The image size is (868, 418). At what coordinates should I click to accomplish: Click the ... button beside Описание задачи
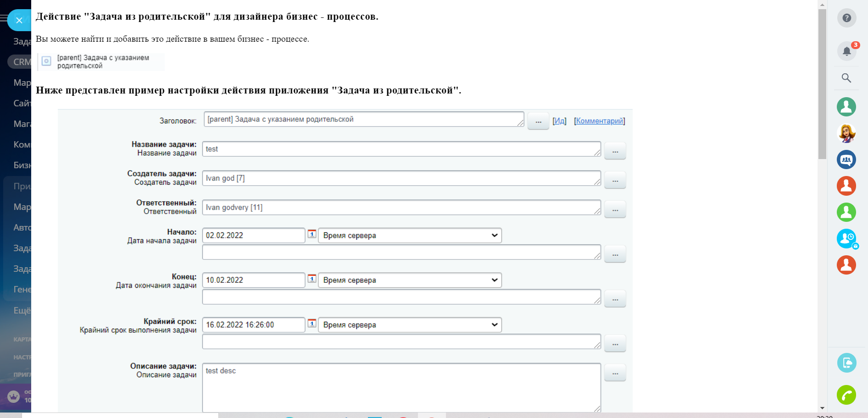click(x=615, y=373)
